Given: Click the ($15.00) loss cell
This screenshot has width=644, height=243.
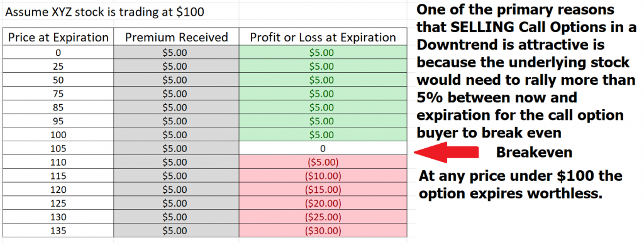Looking at the screenshot, I should (x=323, y=190).
